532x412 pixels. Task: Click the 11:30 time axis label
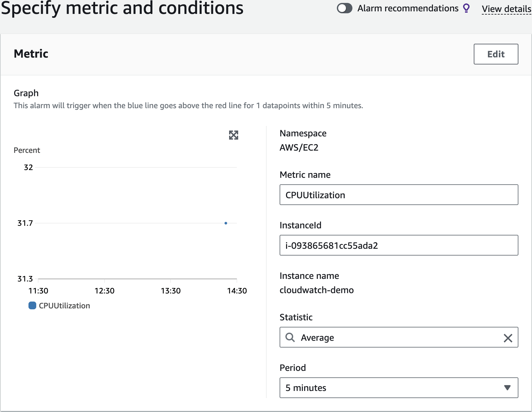[38, 291]
